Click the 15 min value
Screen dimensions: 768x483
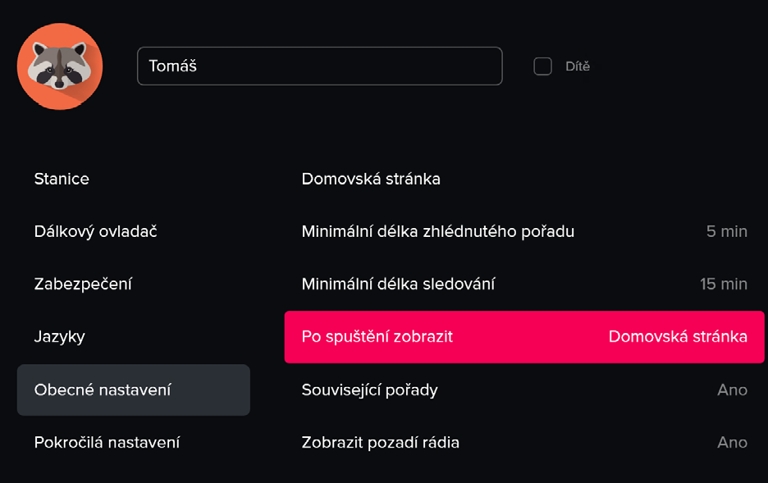[x=723, y=284]
